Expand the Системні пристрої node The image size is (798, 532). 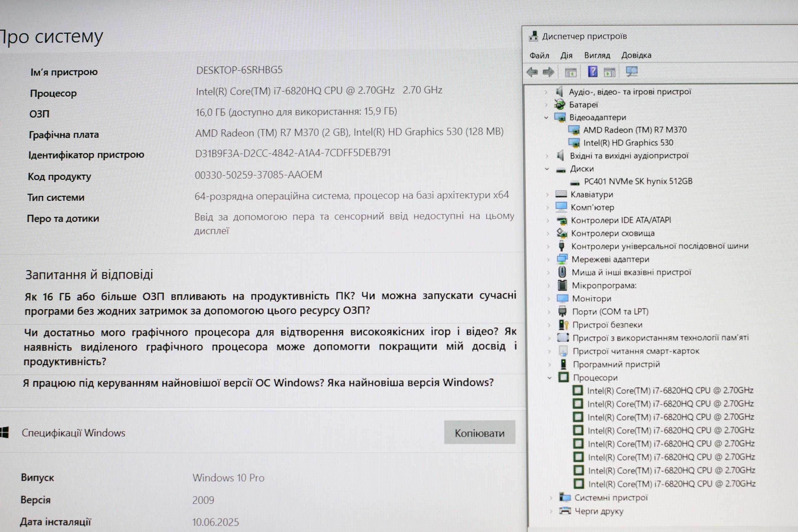(x=551, y=498)
